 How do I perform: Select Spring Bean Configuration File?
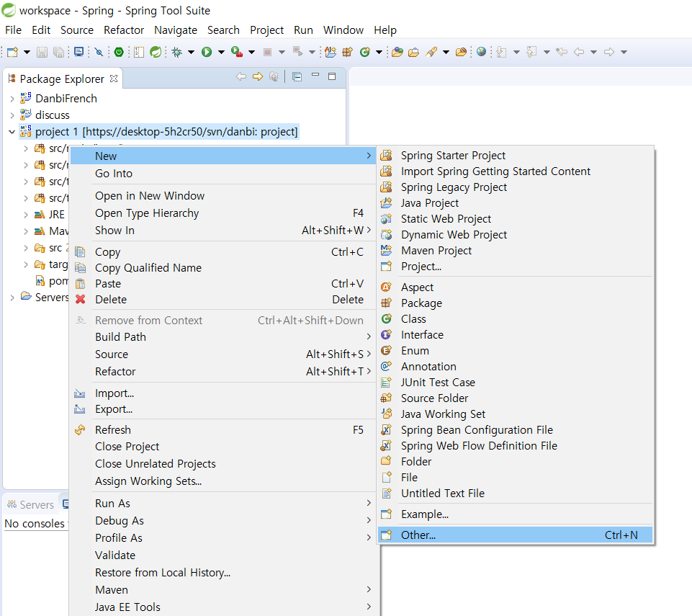[x=515, y=430]
